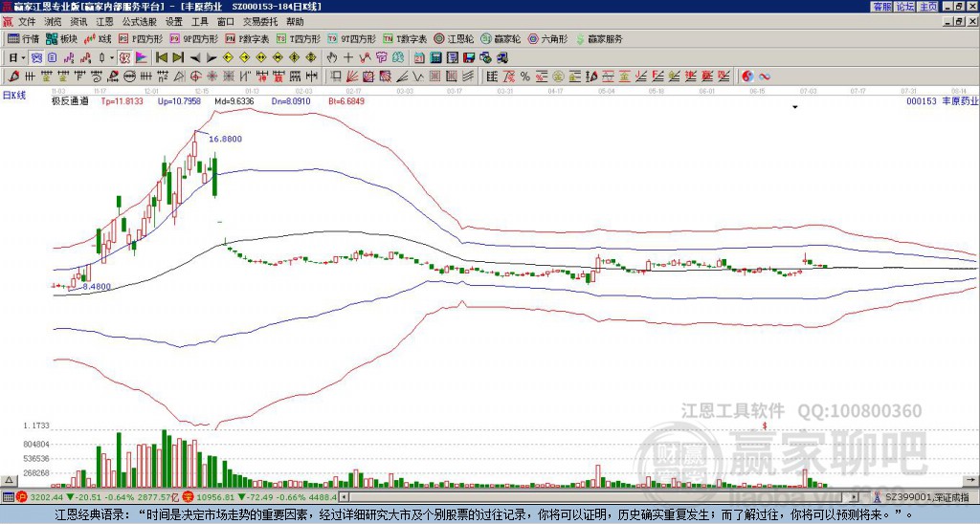This screenshot has width=980, height=524.
Task: Click the circle with horizontal line tool
Action: pyautogui.click(x=129, y=76)
